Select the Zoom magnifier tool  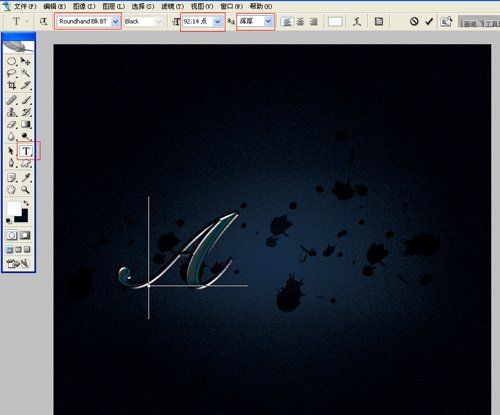pyautogui.click(x=26, y=190)
